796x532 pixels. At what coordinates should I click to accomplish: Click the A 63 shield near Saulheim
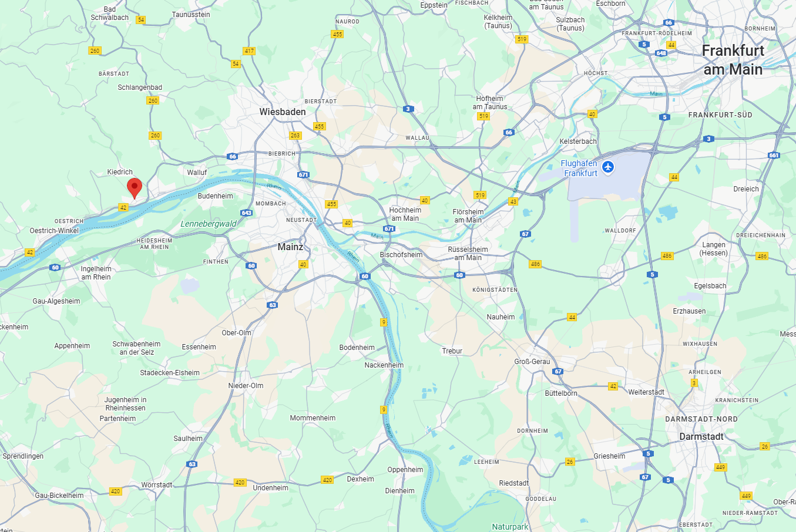[192, 464]
